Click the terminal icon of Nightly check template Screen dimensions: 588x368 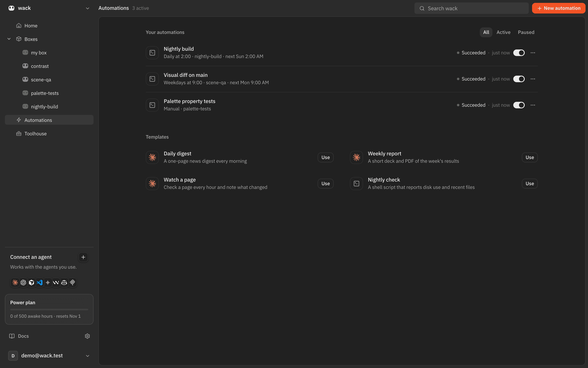click(x=356, y=184)
